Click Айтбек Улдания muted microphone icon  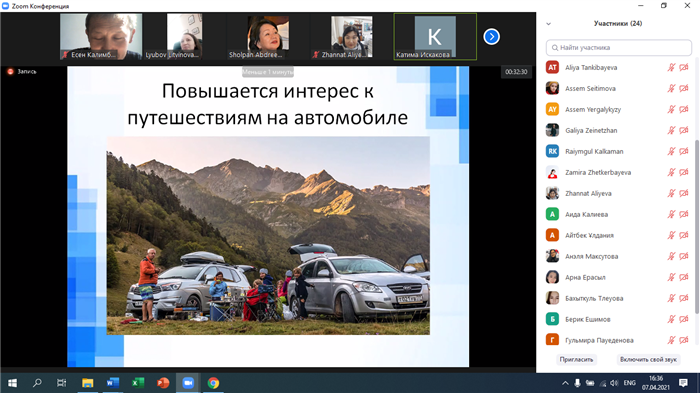(x=671, y=235)
